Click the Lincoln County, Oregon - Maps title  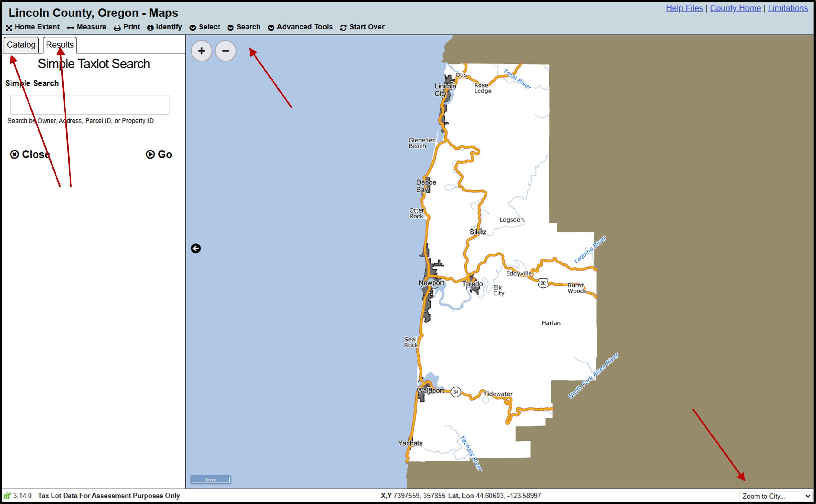pyautogui.click(x=93, y=13)
